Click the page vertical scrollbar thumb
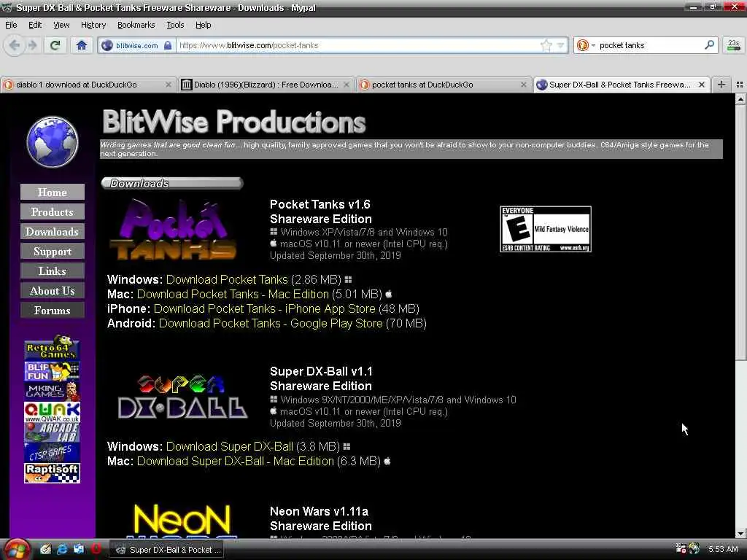Screen dimensions: 747x560 pyautogui.click(x=740, y=233)
